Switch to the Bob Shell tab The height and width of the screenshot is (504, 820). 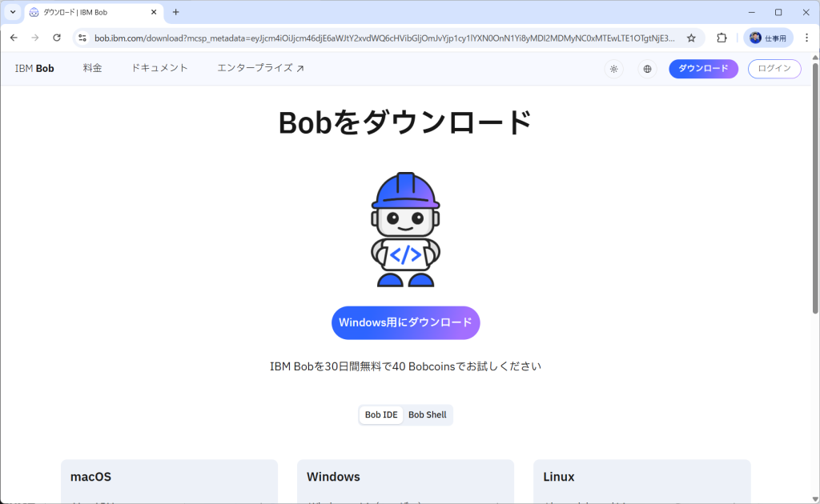coord(428,414)
